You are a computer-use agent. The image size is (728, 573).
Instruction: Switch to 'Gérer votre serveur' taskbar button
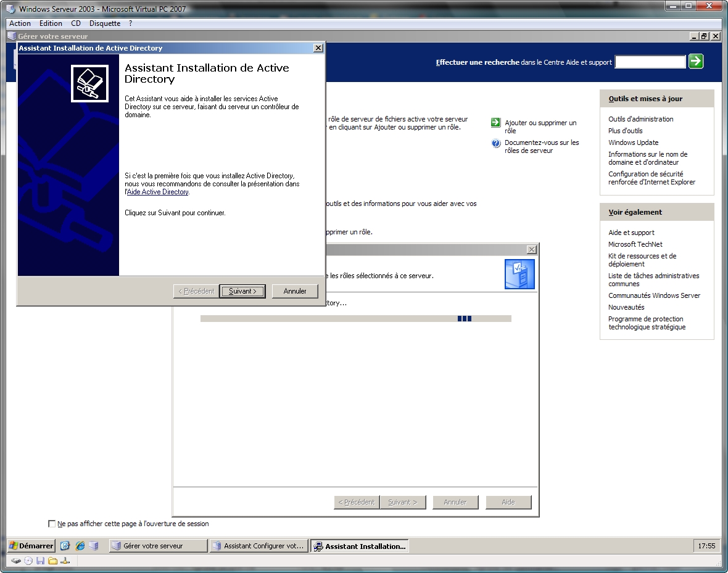click(x=158, y=546)
